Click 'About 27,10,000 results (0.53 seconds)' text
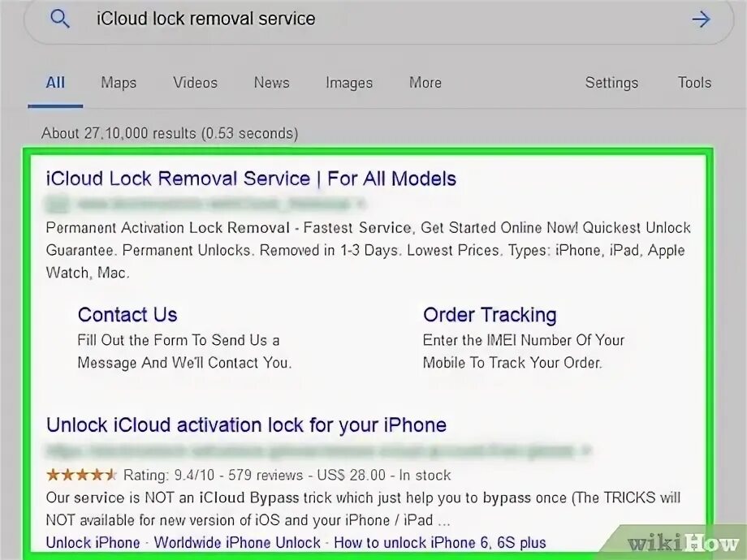This screenshot has height=560, width=747. pos(170,133)
